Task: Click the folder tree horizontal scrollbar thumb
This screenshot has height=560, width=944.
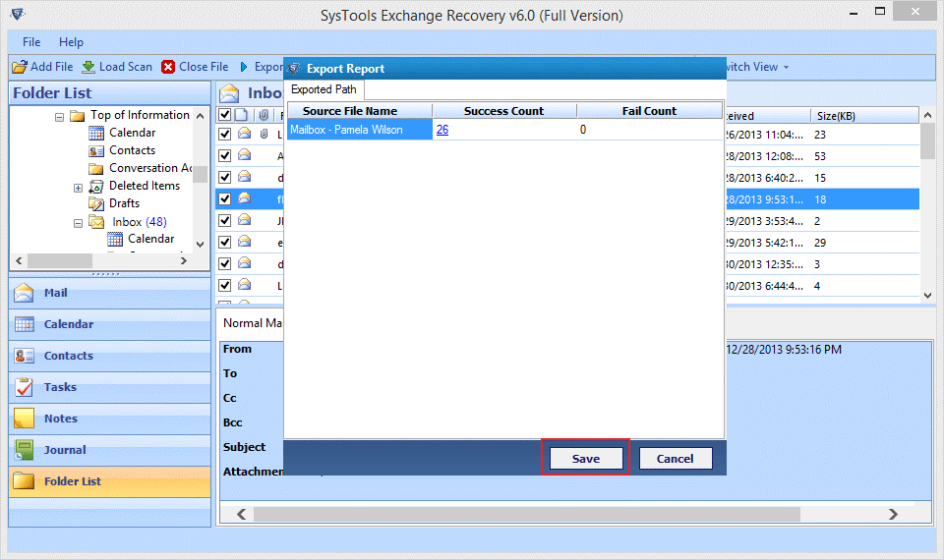Action: 60,261
